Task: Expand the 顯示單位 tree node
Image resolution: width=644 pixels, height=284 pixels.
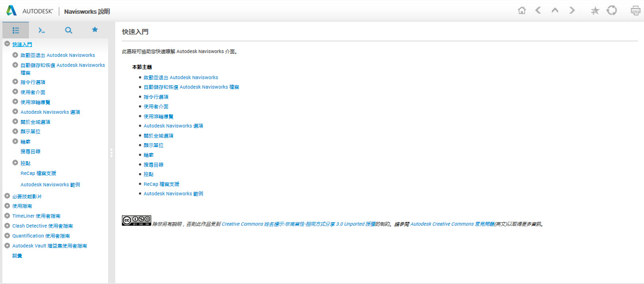Action: coord(15,131)
